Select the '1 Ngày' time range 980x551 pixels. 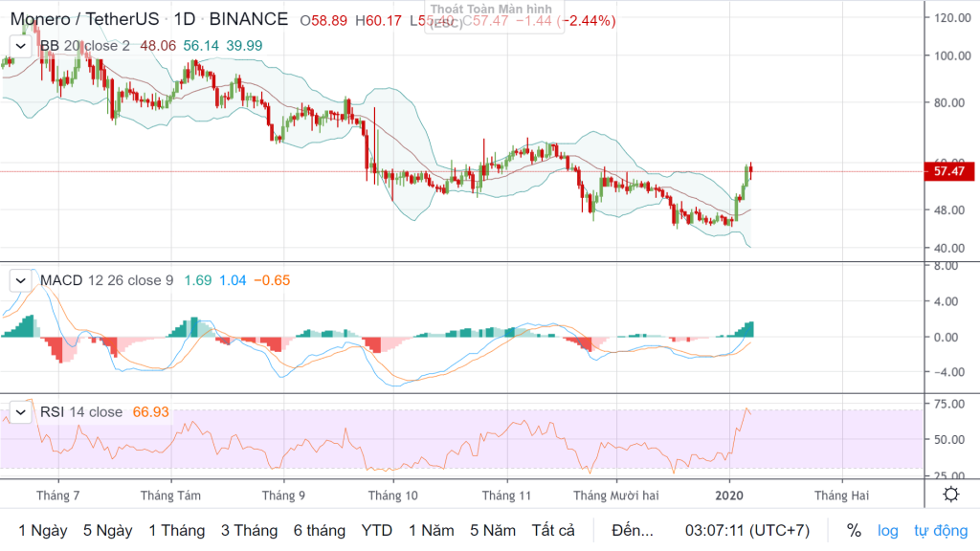(43, 530)
